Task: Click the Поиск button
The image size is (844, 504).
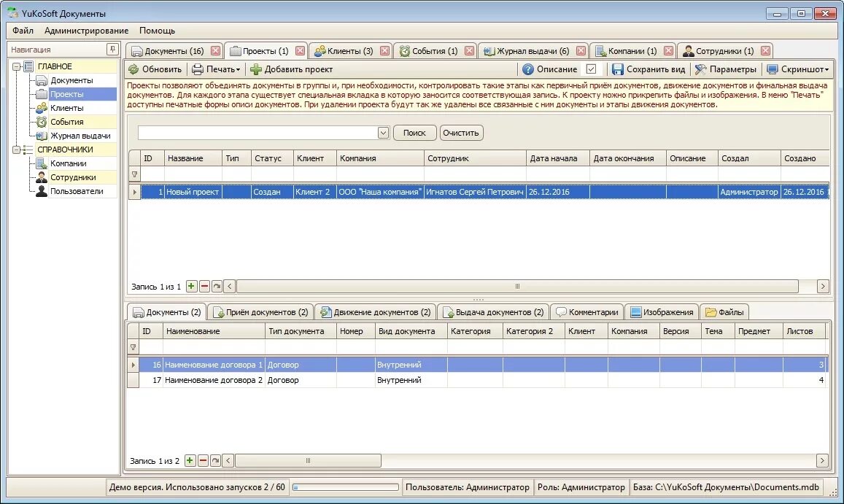Action: 414,133
